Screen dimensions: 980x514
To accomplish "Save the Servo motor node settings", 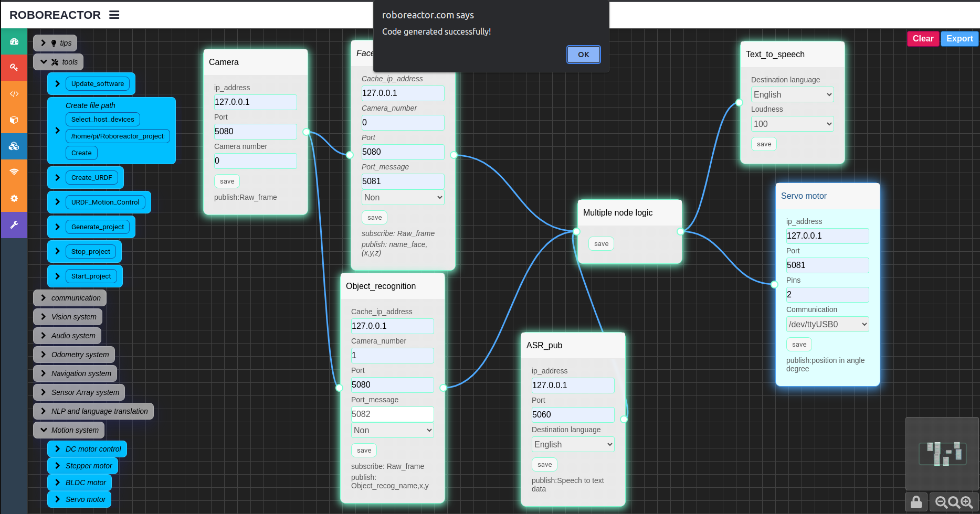I will (x=799, y=345).
